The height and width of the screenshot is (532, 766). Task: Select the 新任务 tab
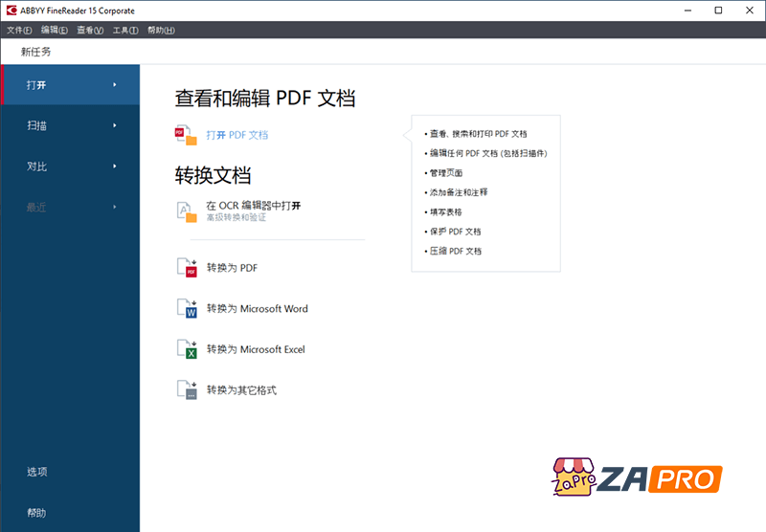(x=35, y=52)
